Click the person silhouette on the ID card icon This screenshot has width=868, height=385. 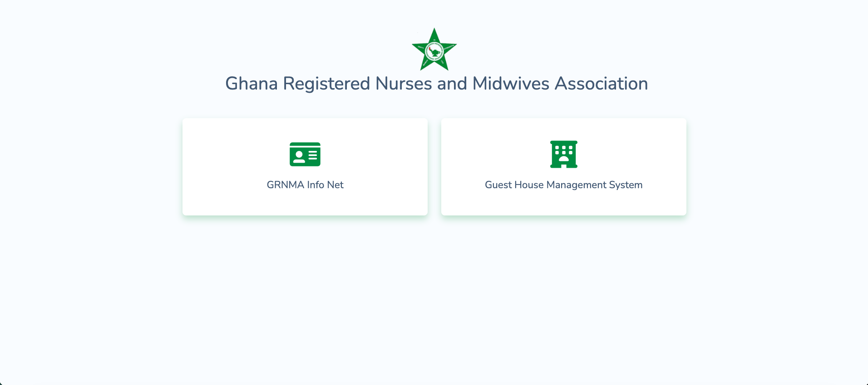coord(299,157)
